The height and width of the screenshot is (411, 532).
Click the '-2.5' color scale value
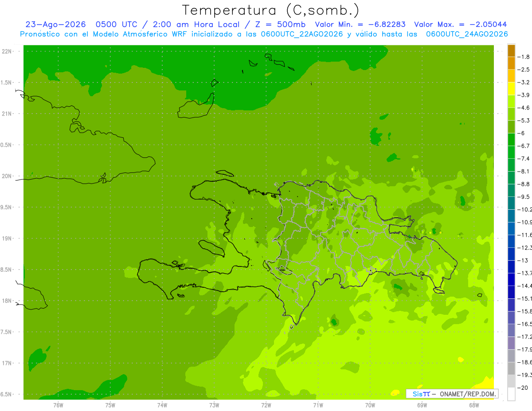524,70
